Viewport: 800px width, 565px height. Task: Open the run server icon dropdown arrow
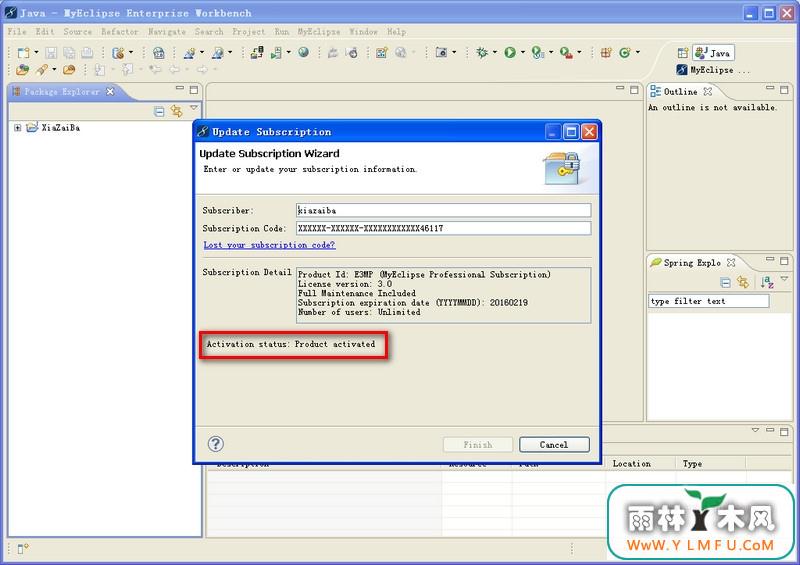coord(289,53)
